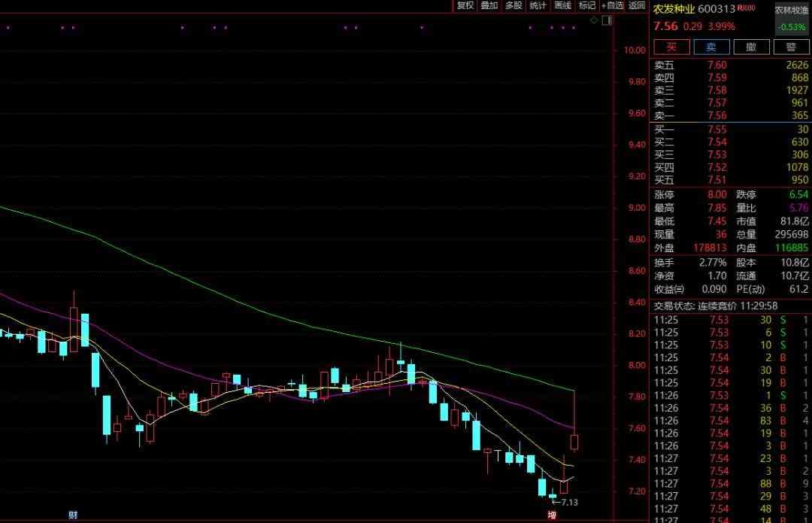Activate the 画线 draw line tool
The width and height of the screenshot is (812, 523).
[562, 5]
